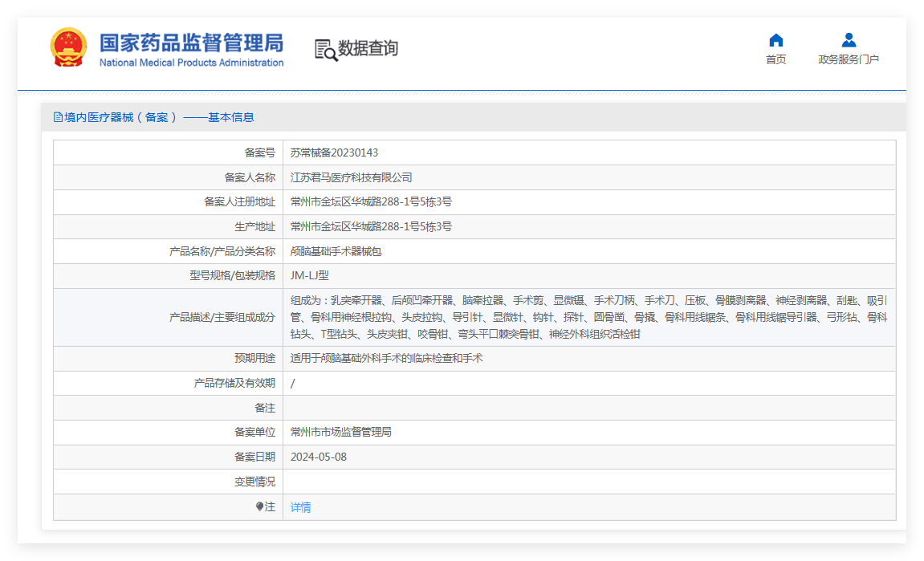Click the 备案单位 value 常州市市场监督管理局
The width and height of the screenshot is (924, 561).
click(x=340, y=432)
